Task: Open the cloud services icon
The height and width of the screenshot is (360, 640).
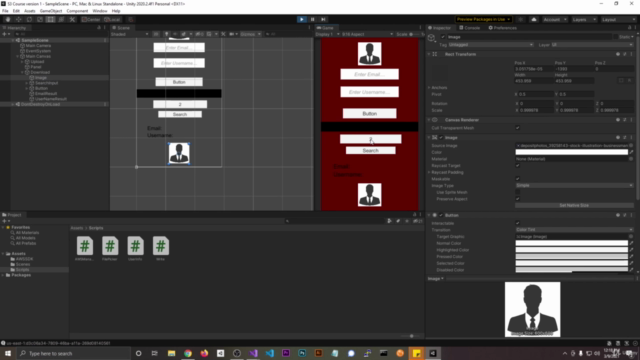Action: (x=533, y=19)
